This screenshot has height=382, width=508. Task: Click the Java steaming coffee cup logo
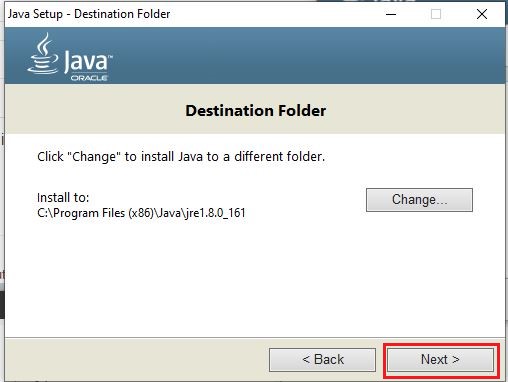43,53
